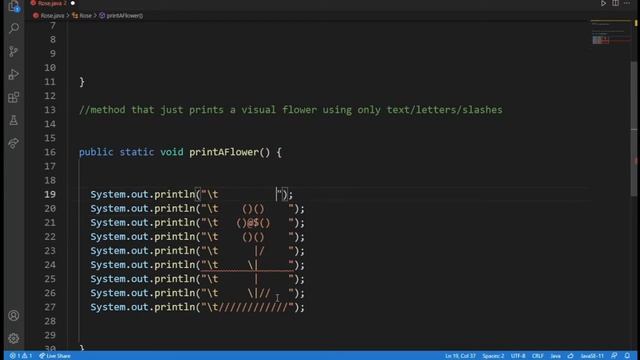640x360 pixels.
Task: Click line number 19 in gutter
Action: (50, 194)
